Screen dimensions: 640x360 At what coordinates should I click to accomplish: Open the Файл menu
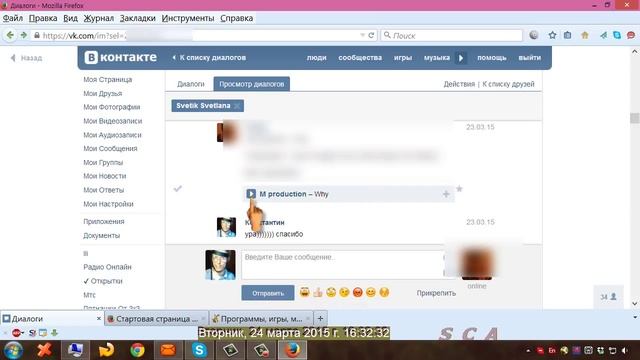coord(13,18)
